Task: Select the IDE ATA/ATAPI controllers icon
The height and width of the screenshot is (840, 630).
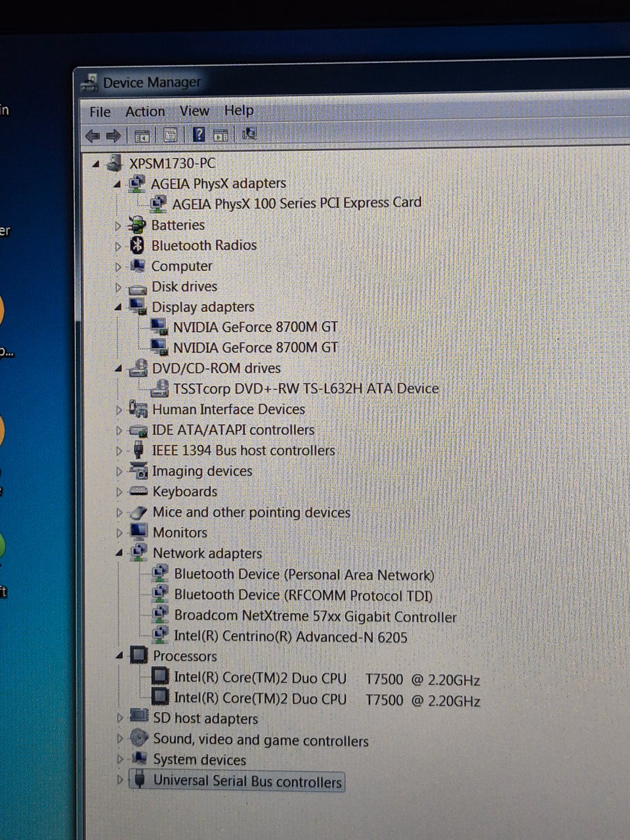Action: [138, 430]
